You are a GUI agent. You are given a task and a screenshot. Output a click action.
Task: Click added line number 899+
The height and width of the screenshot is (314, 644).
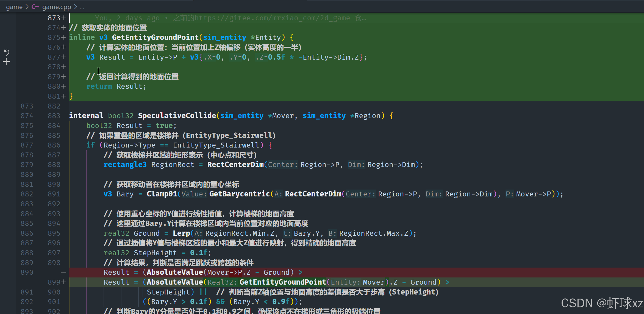pos(57,282)
